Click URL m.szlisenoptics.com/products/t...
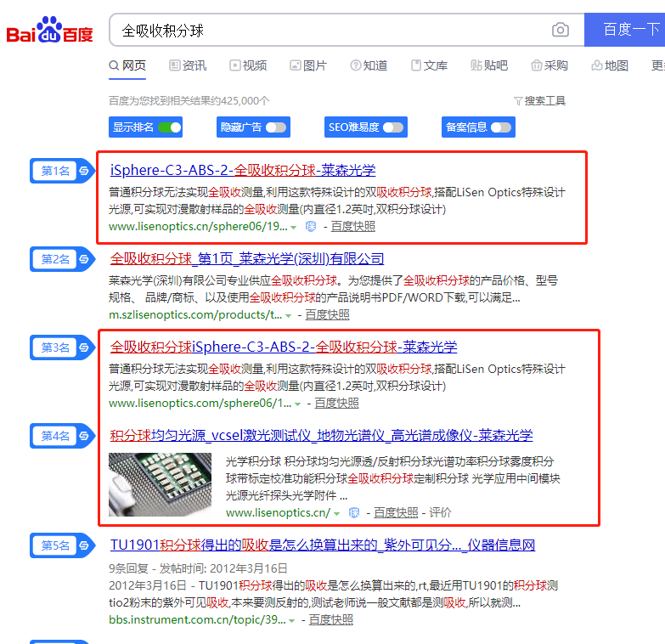This screenshot has height=644, width=665. pos(195,315)
